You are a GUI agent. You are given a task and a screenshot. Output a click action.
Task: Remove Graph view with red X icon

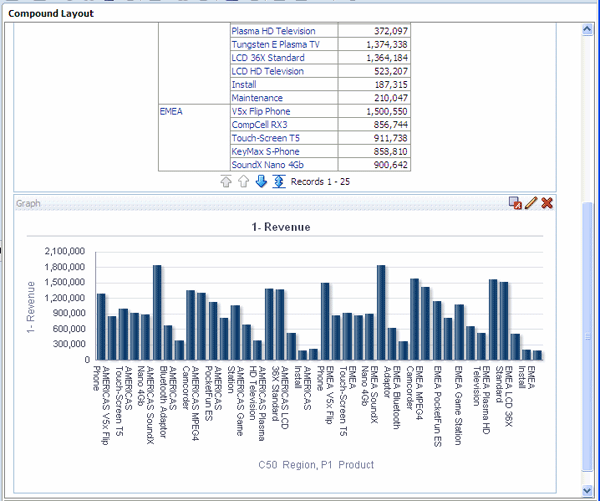(x=547, y=203)
